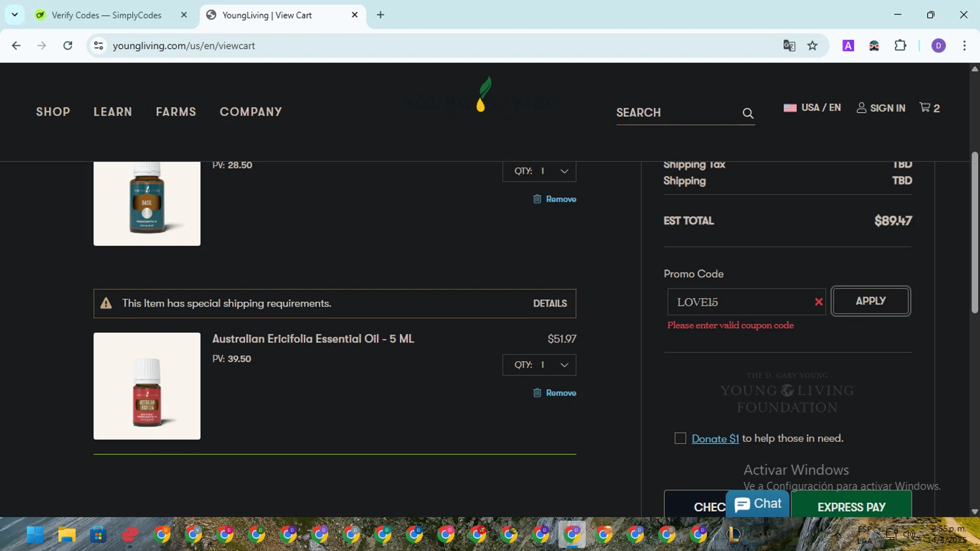980x551 pixels.
Task: Open Australian Ericifolia Essential Oil product link
Action: click(x=313, y=339)
